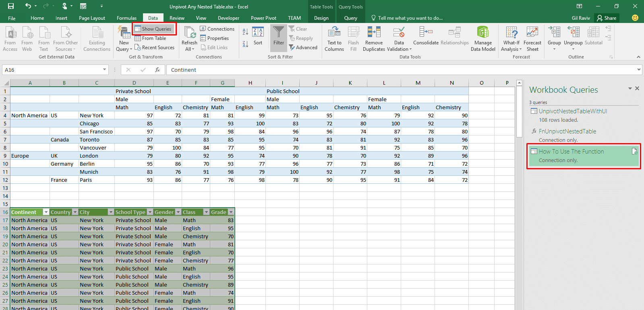
Task: Open Manage Data Model
Action: tap(483, 39)
